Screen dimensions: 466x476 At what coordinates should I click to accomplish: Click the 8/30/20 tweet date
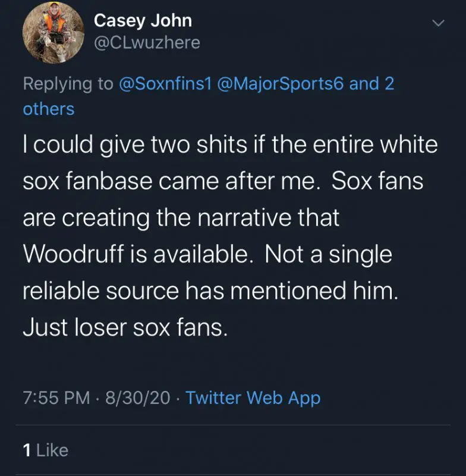(x=137, y=397)
